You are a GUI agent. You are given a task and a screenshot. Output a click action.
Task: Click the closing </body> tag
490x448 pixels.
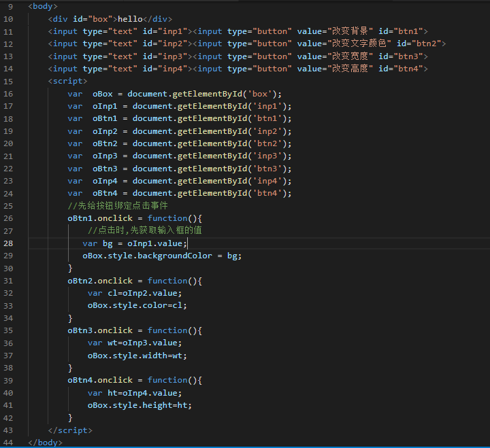46,443
